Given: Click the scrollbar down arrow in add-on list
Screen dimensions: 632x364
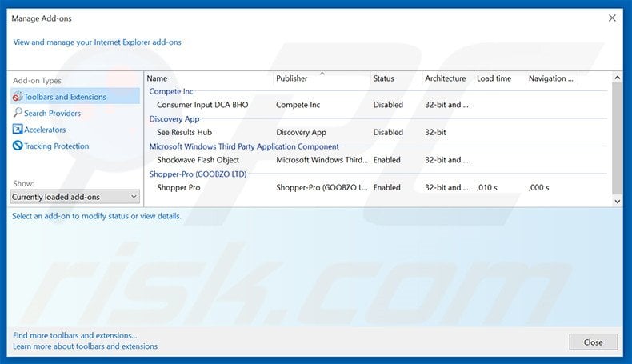Looking at the screenshot, I should 617,201.
